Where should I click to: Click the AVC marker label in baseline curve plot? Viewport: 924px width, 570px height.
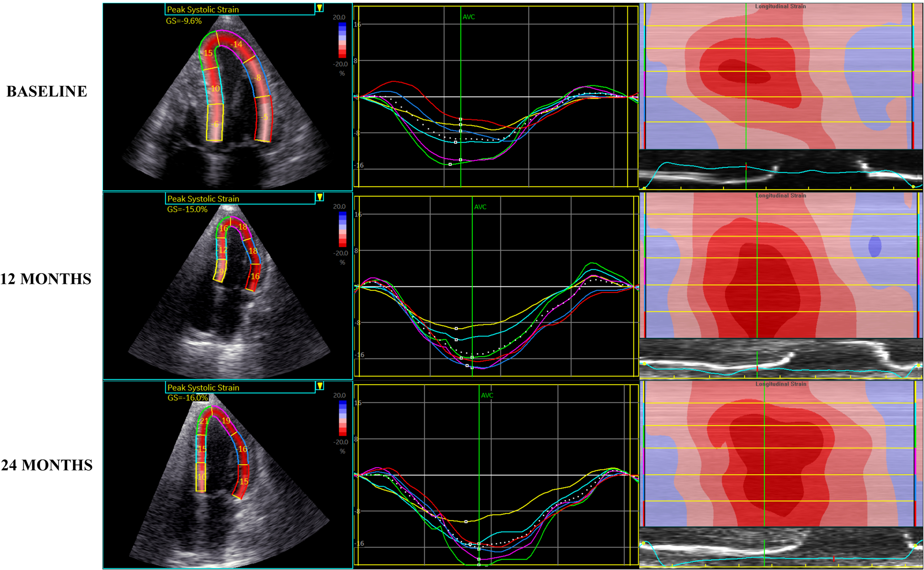(x=469, y=17)
